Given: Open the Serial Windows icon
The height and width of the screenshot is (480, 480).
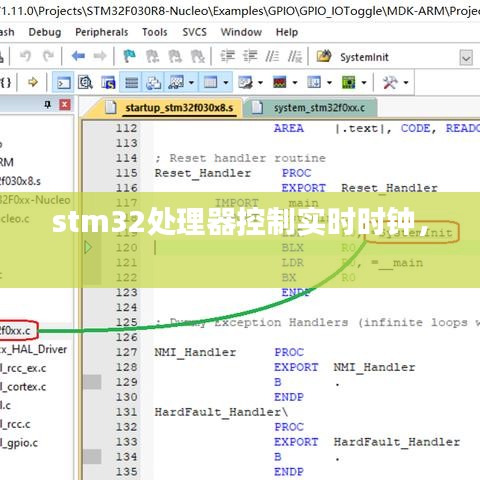Looking at the screenshot, I should (246, 82).
